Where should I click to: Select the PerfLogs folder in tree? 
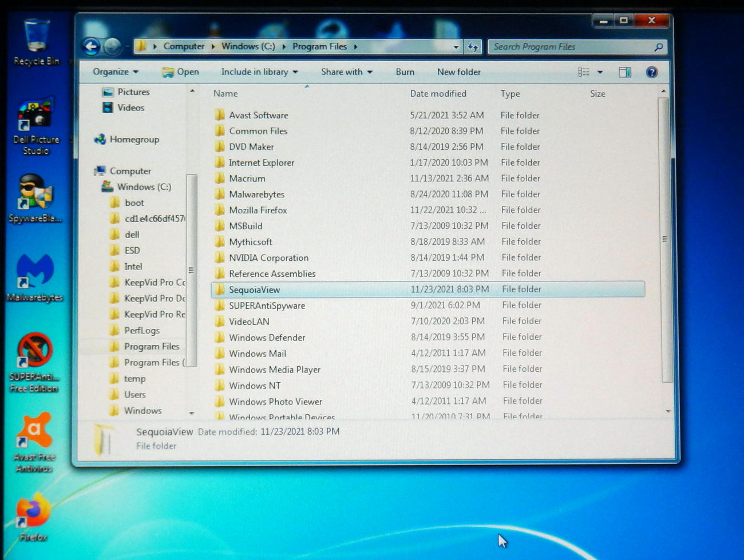134,331
